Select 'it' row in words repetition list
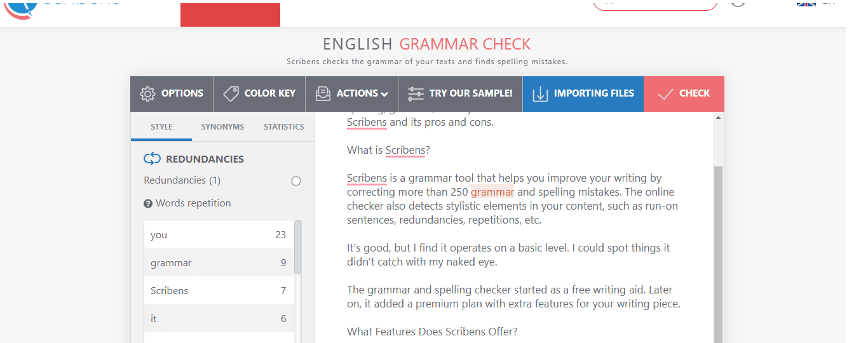 coord(219,318)
